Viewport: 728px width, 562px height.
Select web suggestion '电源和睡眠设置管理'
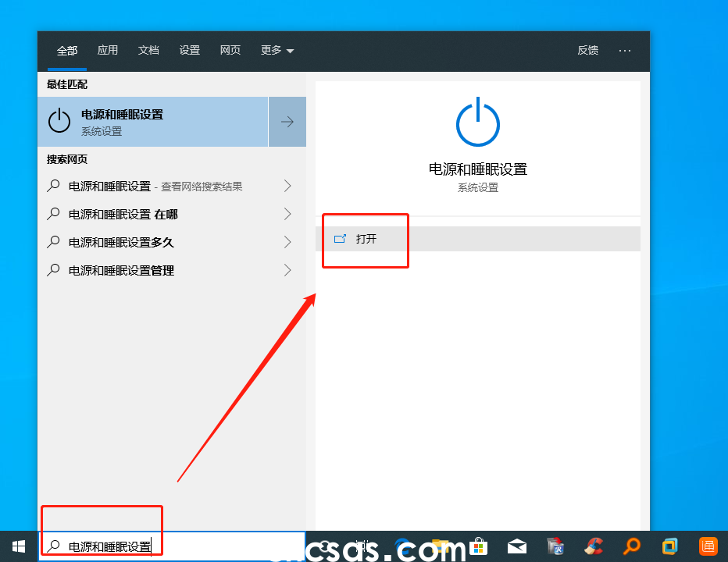[172, 270]
